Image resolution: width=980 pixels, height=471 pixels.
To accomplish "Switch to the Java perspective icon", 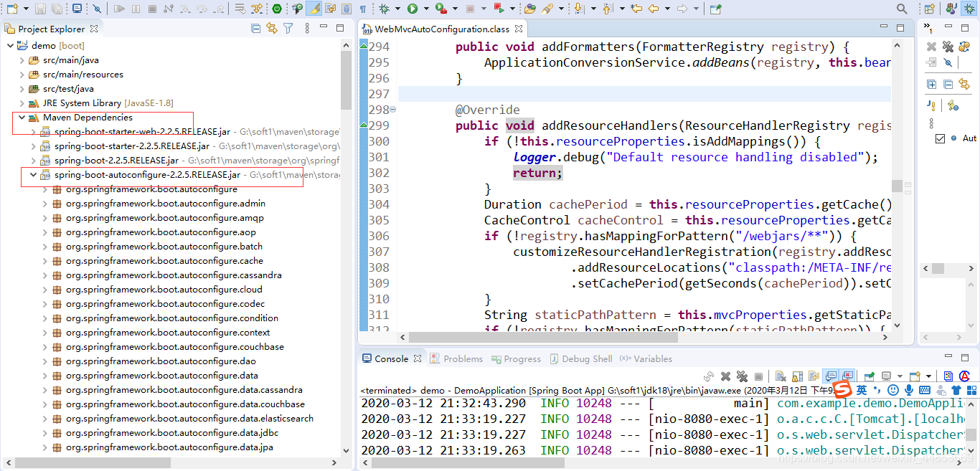I will (951, 9).
